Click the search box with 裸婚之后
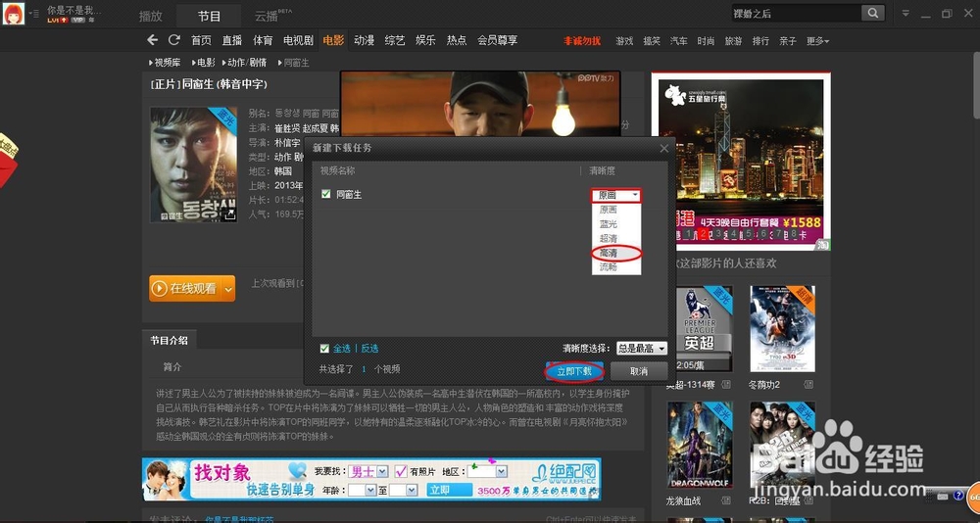The height and width of the screenshot is (523, 980). 795,13
